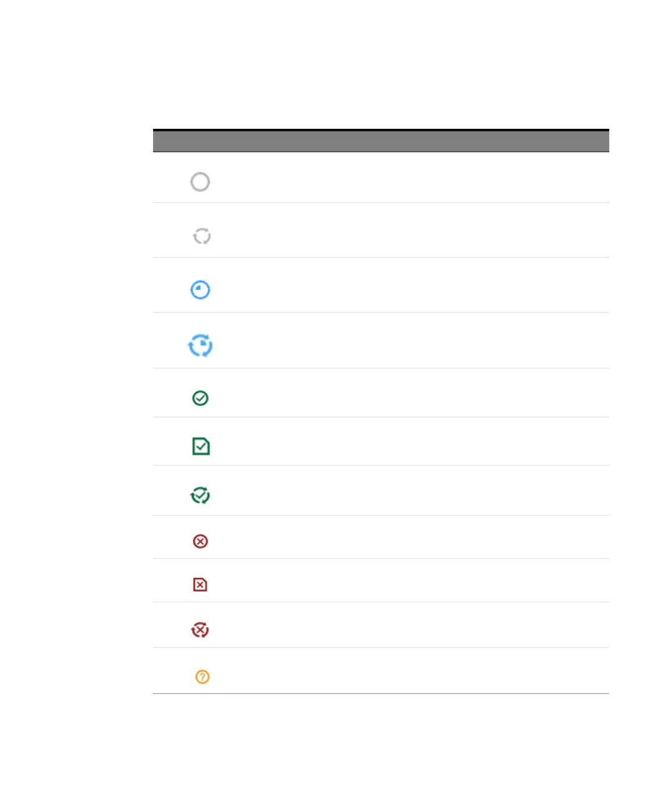Click the orange question mark circle icon

tap(202, 676)
